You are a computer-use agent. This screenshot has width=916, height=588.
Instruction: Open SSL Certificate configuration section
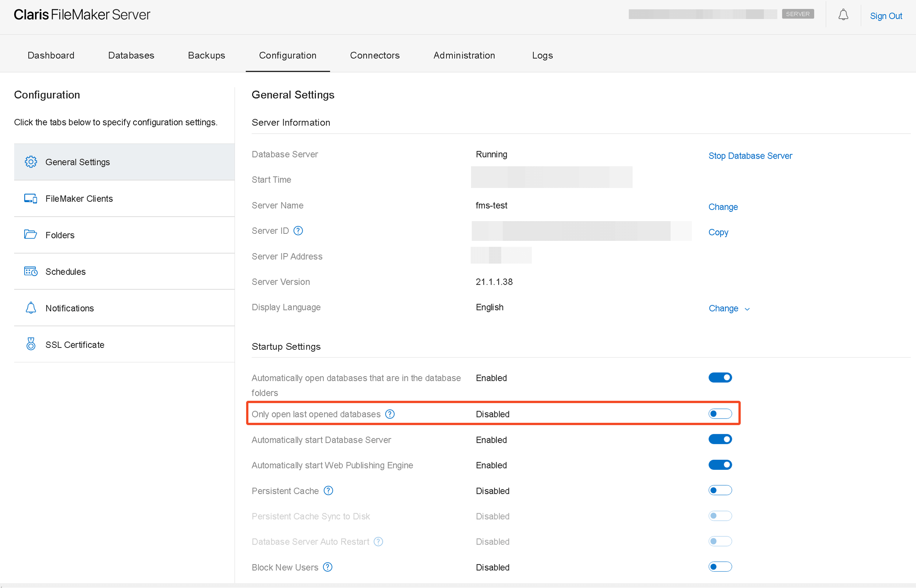(124, 345)
